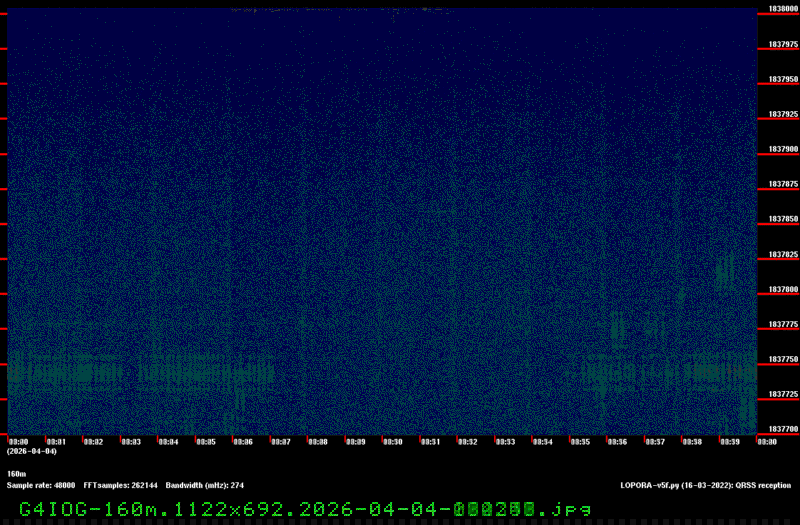Click the 1837750 frequency label

[782, 359]
